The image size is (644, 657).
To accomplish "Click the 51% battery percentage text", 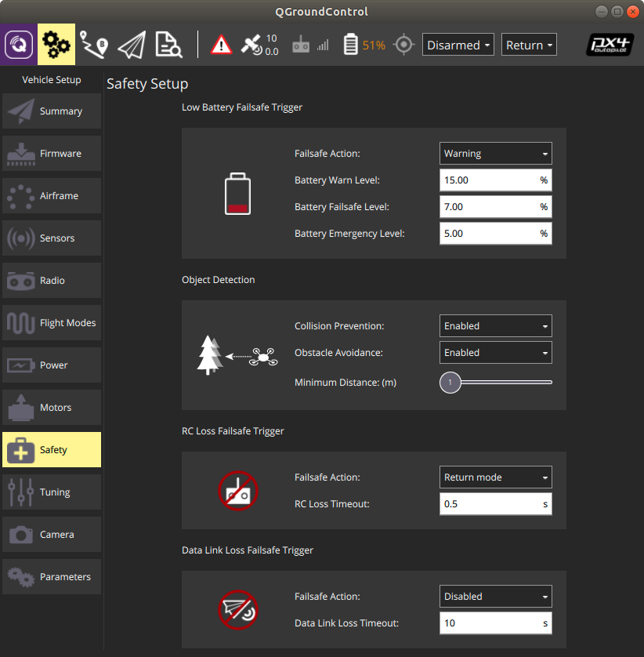I will click(374, 45).
